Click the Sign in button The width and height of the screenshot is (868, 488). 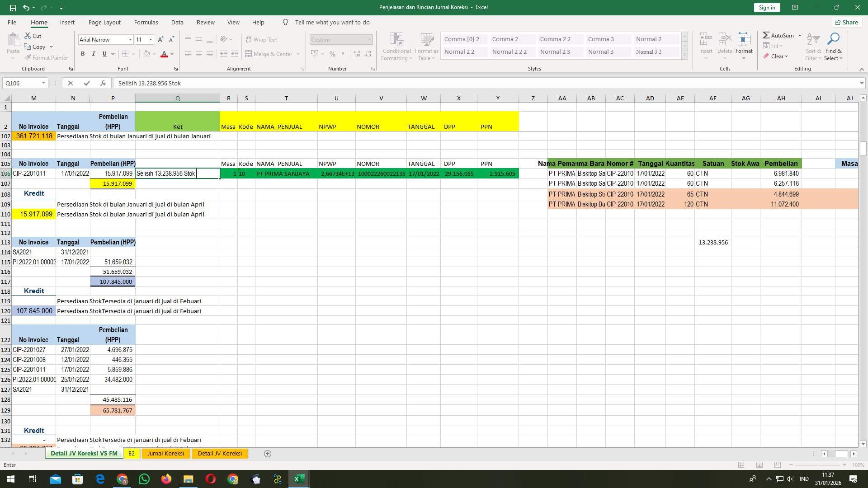[766, 7]
